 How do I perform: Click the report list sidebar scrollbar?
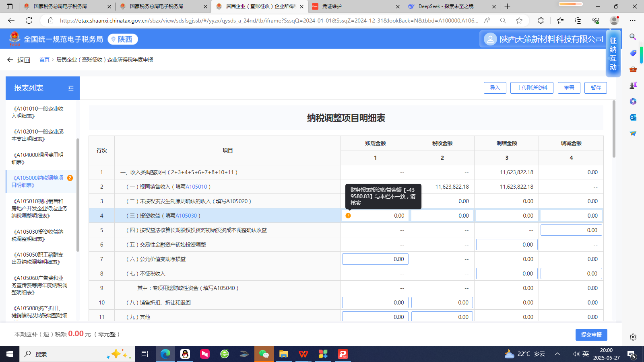[78, 193]
